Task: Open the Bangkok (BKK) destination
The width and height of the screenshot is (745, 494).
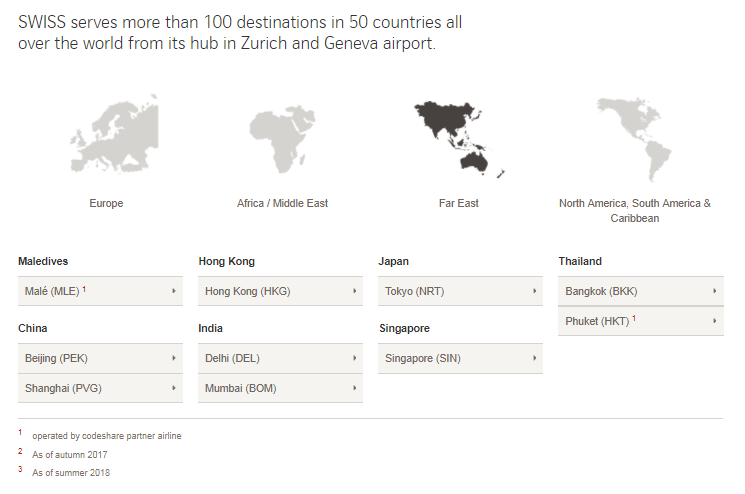Action: point(641,291)
